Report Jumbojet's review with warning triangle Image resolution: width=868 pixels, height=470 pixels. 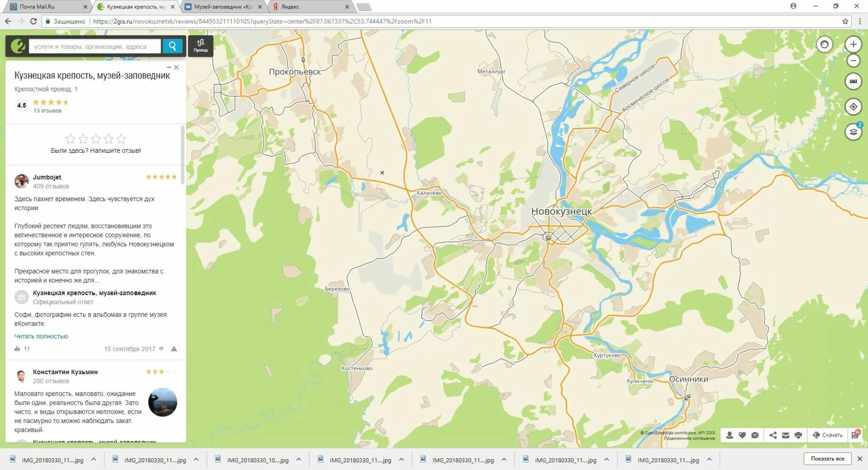click(174, 349)
